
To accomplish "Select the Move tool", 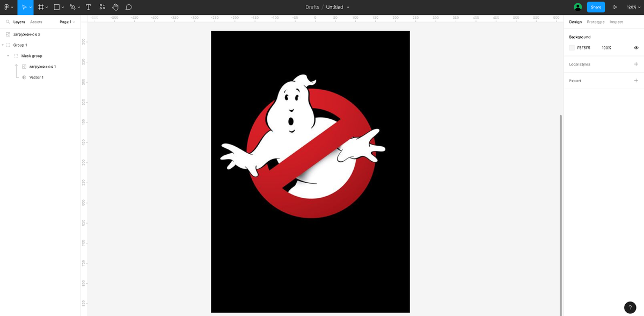I will click(24, 7).
